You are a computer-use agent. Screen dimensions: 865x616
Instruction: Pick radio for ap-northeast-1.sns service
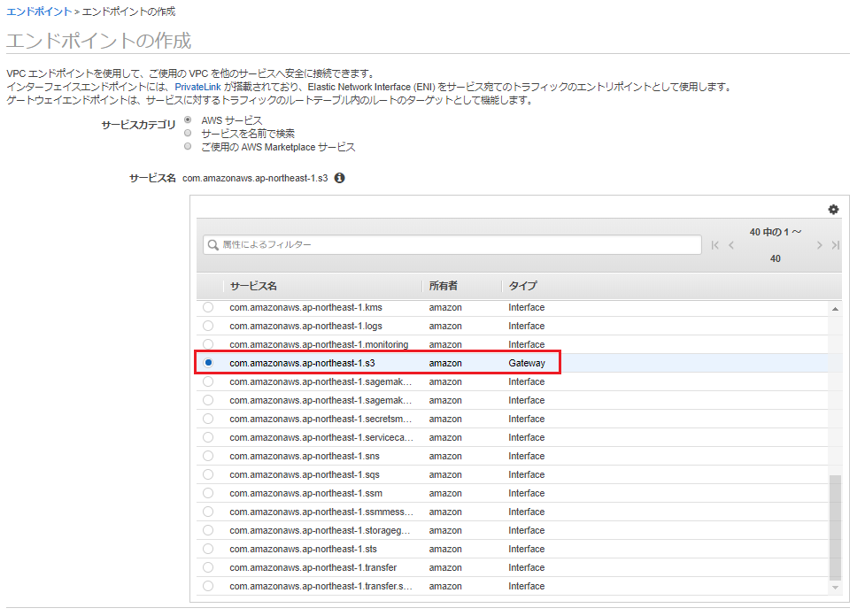[x=208, y=456]
